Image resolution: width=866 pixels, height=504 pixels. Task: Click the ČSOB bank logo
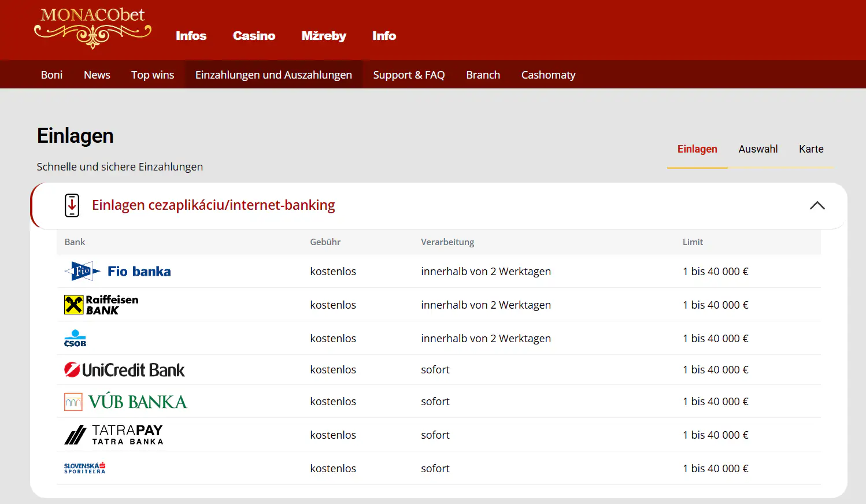75,338
